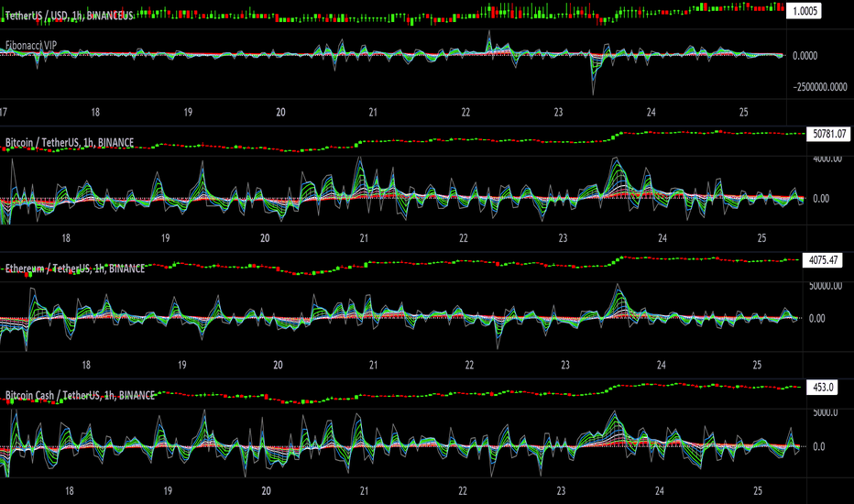
Task: Click date 24 on Ethereum time axis
Action: [662, 365]
